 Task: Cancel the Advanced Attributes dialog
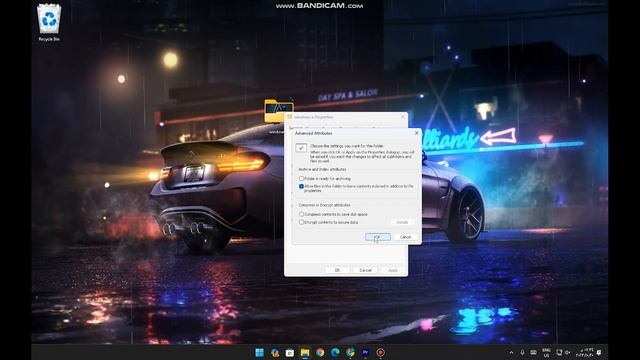(405, 237)
